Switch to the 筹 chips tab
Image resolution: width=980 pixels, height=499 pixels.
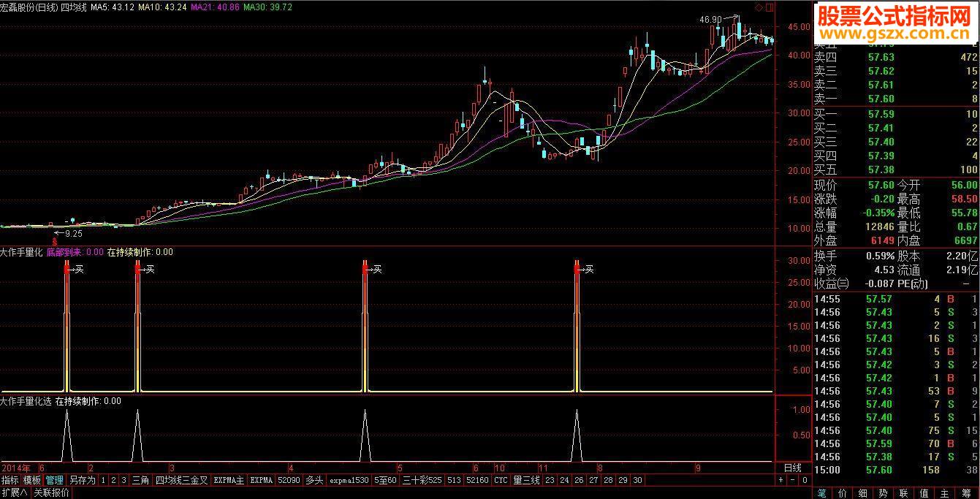click(966, 493)
